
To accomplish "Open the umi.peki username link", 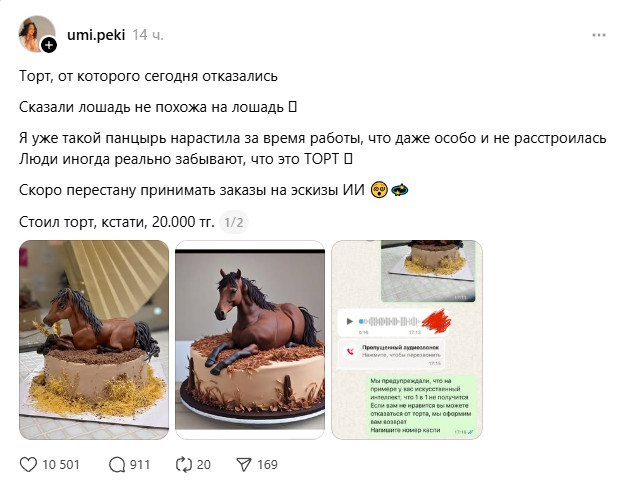I will pyautogui.click(x=96, y=35).
